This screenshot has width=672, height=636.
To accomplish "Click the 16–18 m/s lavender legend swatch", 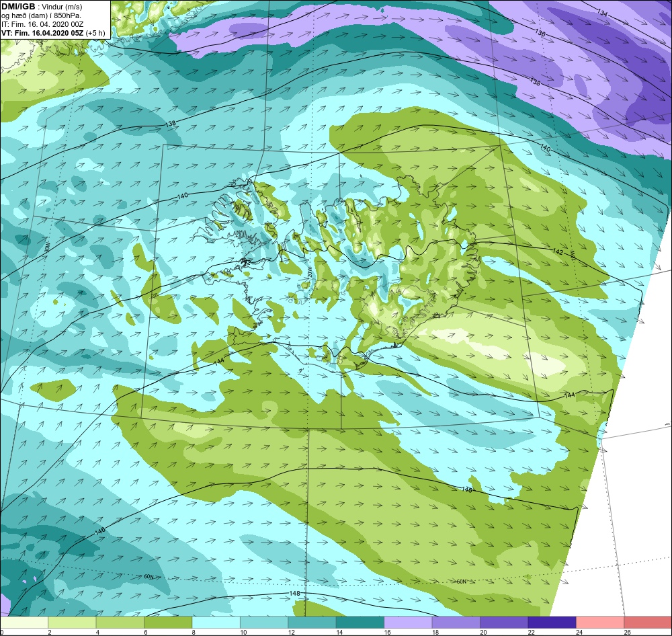I will pos(408,622).
